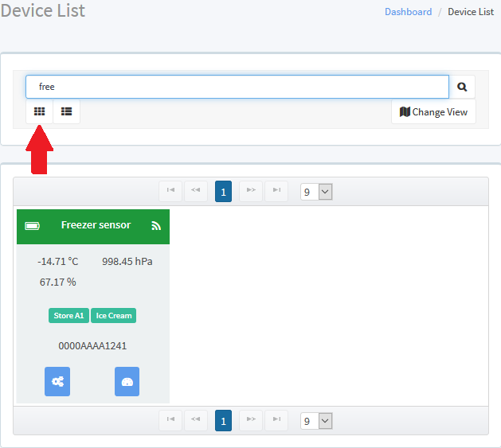Go to next page in top paginator
The height and width of the screenshot is (448, 501).
pos(251,191)
